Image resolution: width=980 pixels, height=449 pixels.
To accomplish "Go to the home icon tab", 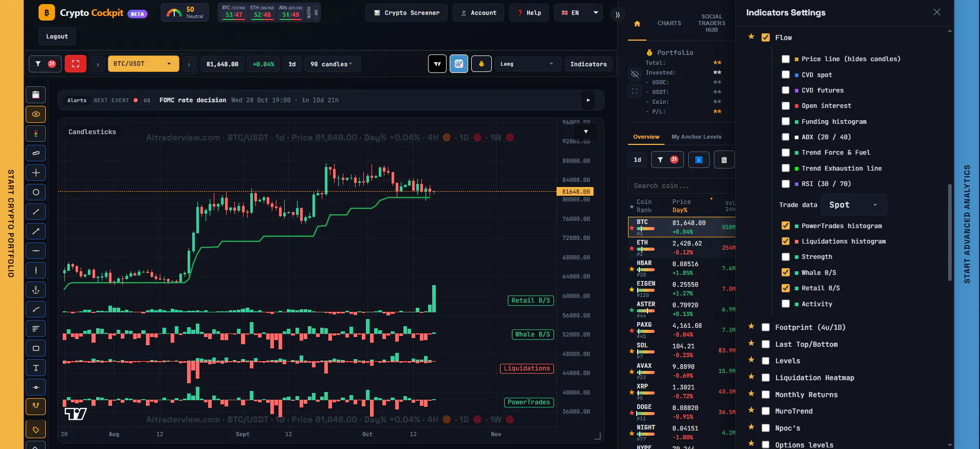I will coord(637,24).
